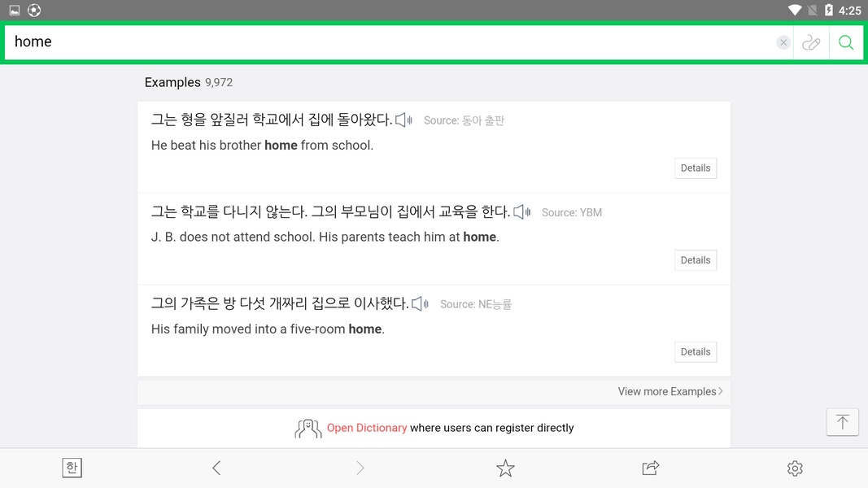Select sentence "He beat his brother home from school."
The width and height of the screenshot is (868, 488).
click(x=263, y=146)
